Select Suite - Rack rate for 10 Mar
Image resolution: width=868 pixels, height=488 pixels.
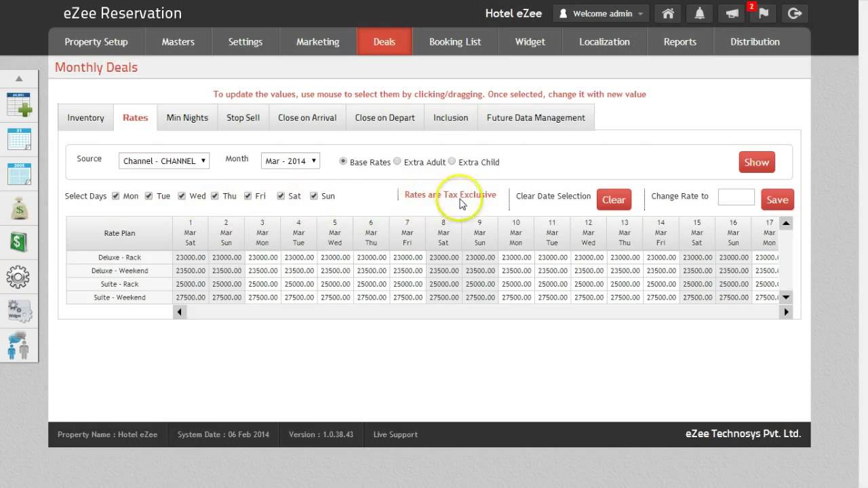(516, 284)
